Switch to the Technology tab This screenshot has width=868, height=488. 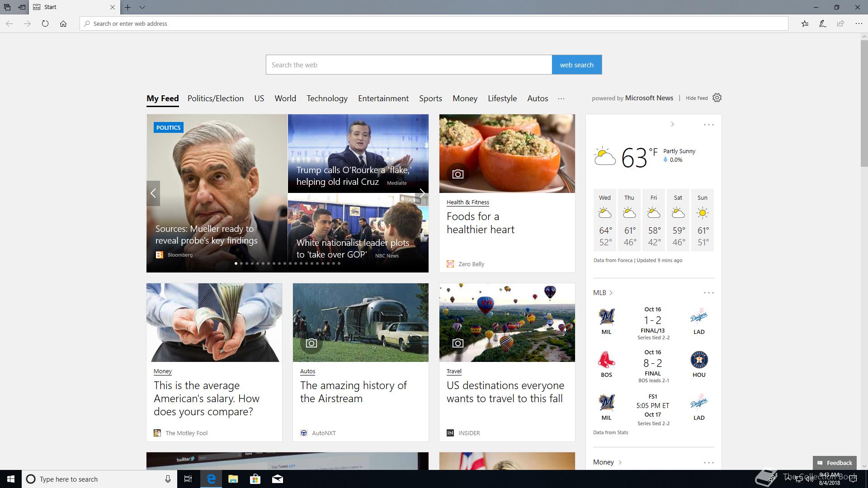[x=327, y=99]
